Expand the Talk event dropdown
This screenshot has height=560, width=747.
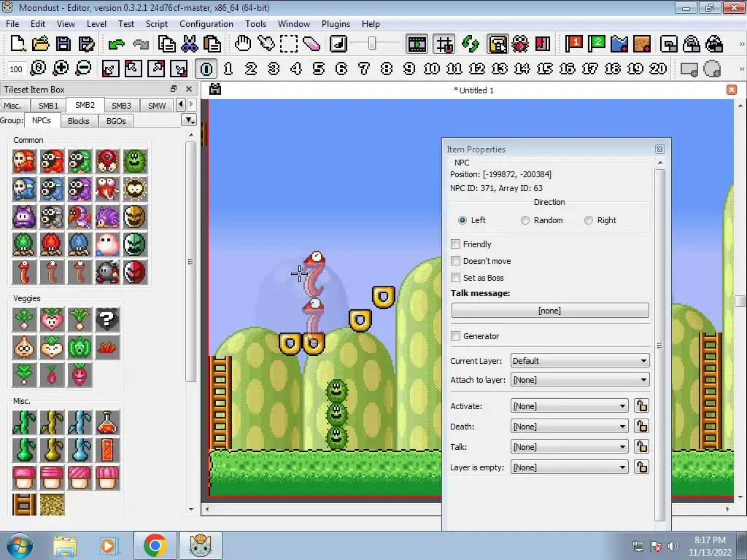569,447
